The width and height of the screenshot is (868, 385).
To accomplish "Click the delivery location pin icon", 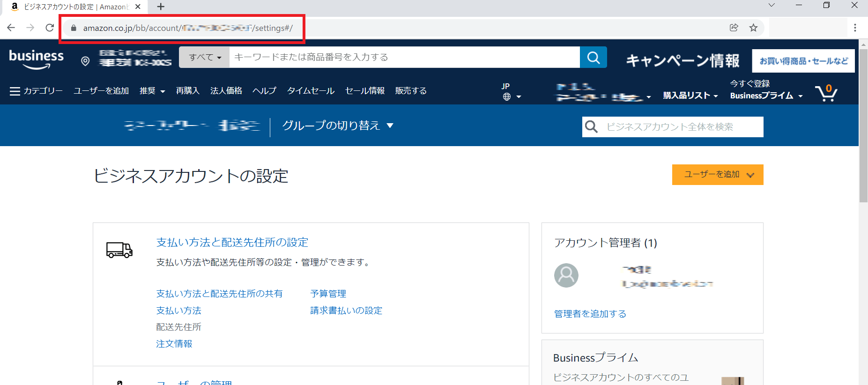I will coord(85,61).
